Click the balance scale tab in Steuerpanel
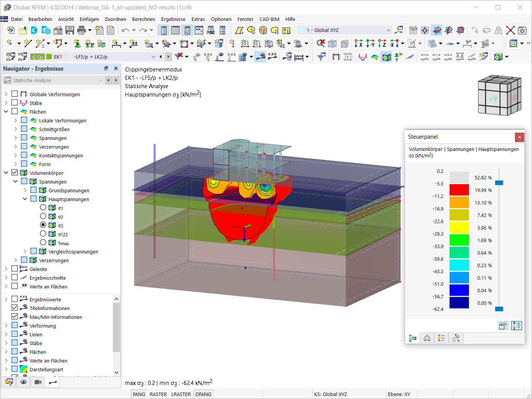 click(x=427, y=338)
